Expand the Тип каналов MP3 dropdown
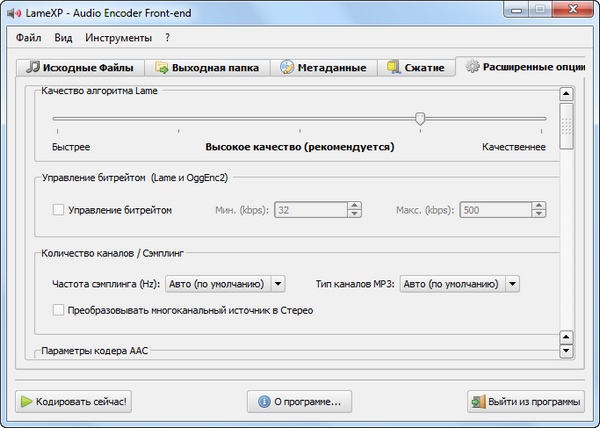The image size is (600, 428). 511,284
